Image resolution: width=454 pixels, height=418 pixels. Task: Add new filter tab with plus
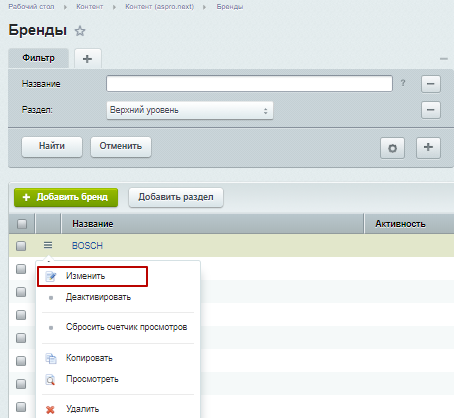[88, 59]
